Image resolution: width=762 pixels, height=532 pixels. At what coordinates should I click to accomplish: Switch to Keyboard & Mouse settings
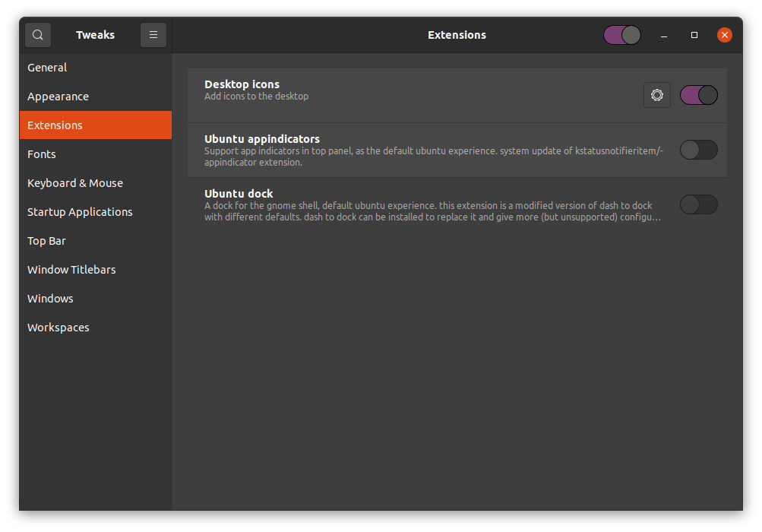96,183
